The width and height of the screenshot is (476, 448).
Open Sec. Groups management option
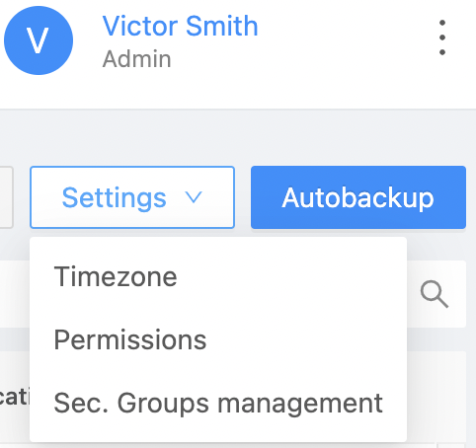pos(218,403)
